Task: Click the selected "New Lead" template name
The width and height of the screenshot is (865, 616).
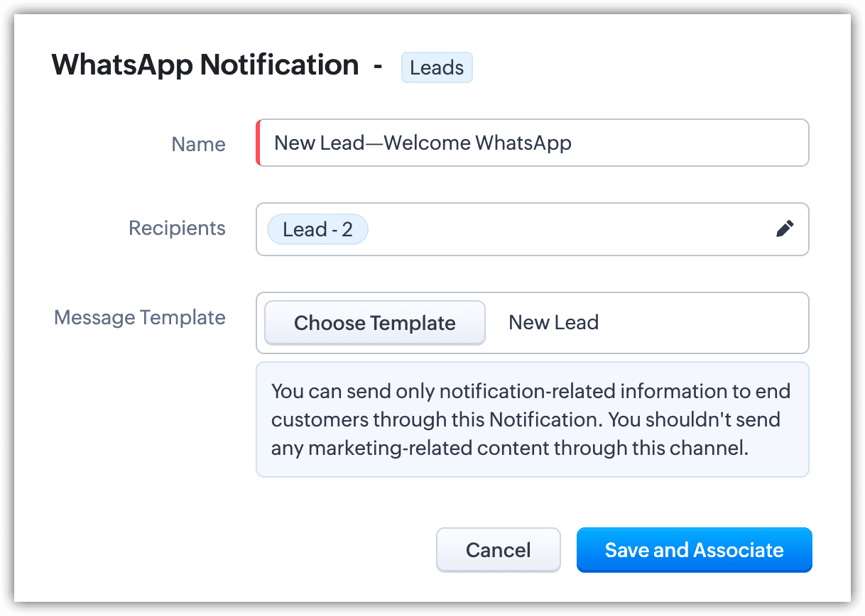Action: 553,323
